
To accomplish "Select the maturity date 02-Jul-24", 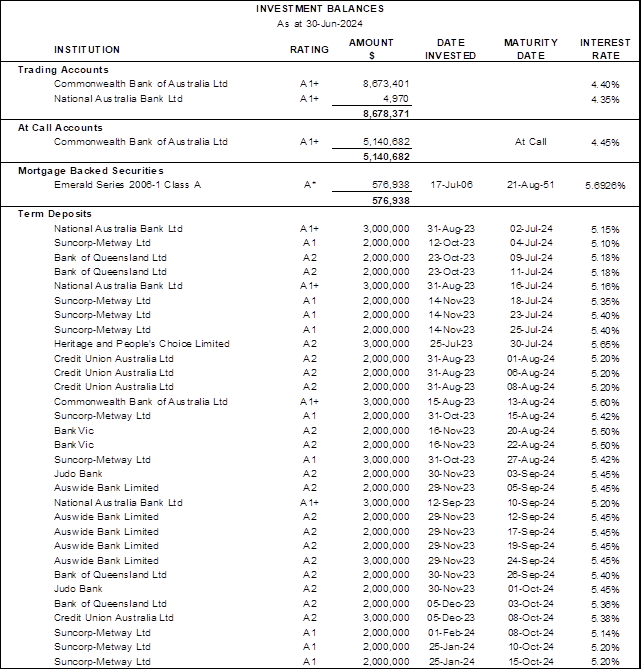I will point(531,229).
